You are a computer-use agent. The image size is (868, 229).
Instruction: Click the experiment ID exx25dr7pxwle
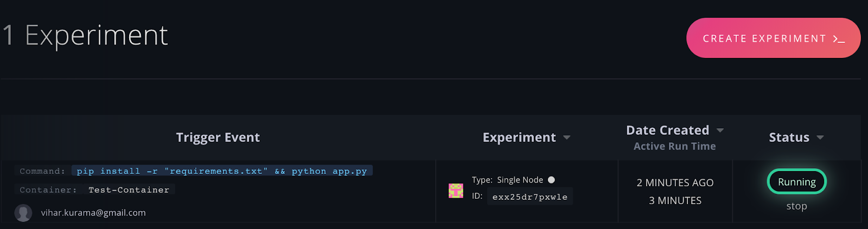[529, 197]
